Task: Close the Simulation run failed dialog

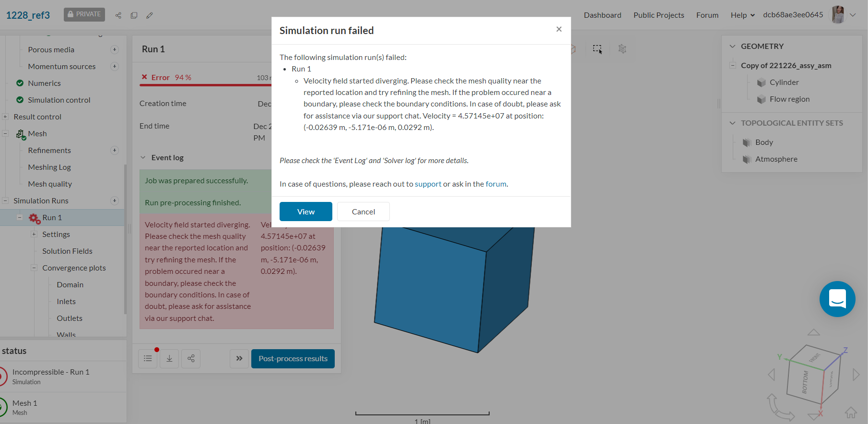Action: pos(559,29)
